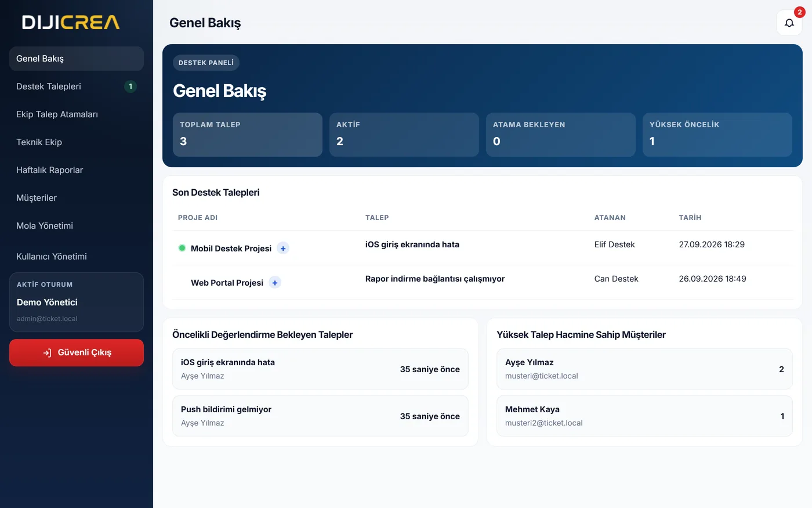Click assignee Can Destek
The height and width of the screenshot is (508, 812).
[x=616, y=279]
